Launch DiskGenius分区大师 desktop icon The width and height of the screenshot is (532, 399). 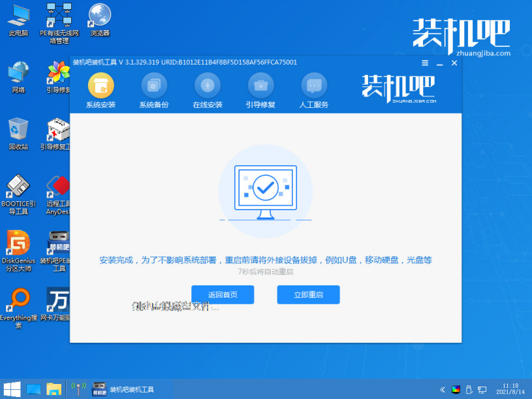click(18, 251)
